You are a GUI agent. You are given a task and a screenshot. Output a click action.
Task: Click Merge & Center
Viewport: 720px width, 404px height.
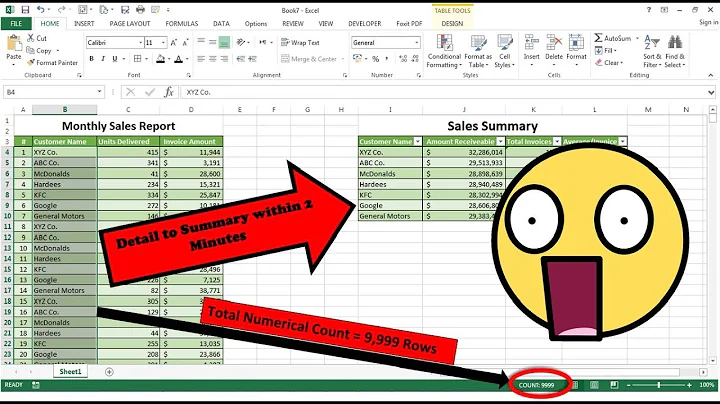tap(309, 59)
